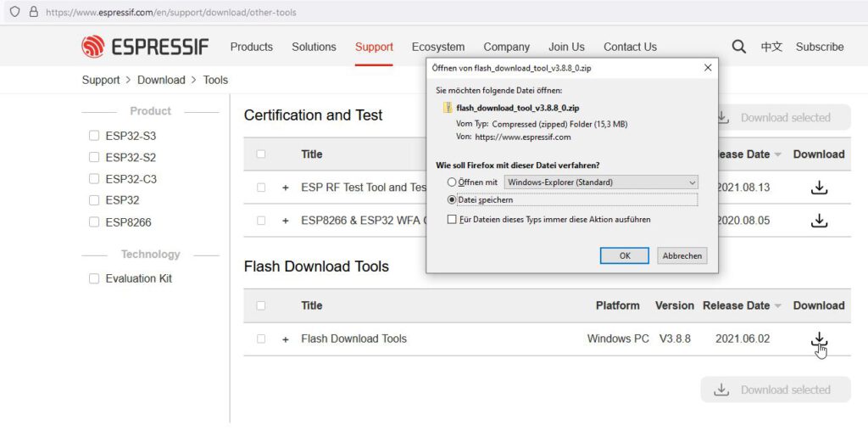Check the ESP8266 & ESP32 WFA row checkbox
This screenshot has height=437, width=868.
tap(261, 221)
